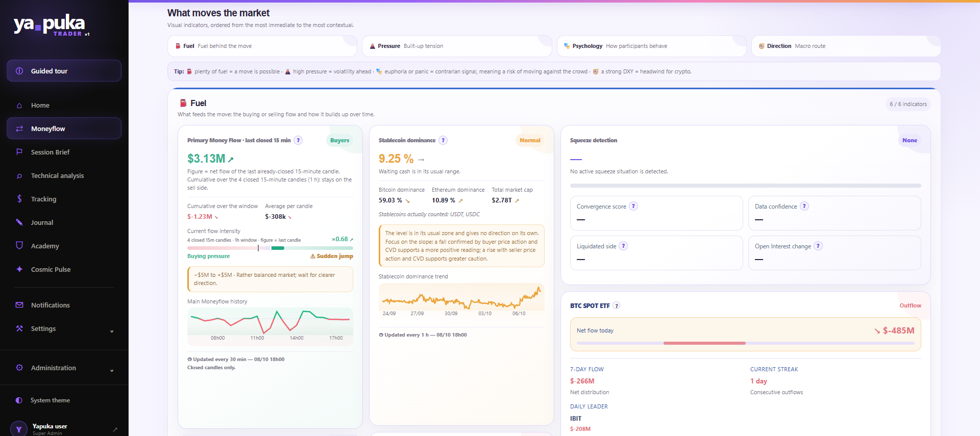Open the Cosmic Pulse page
The width and height of the screenshot is (980, 436).
[x=64, y=269]
